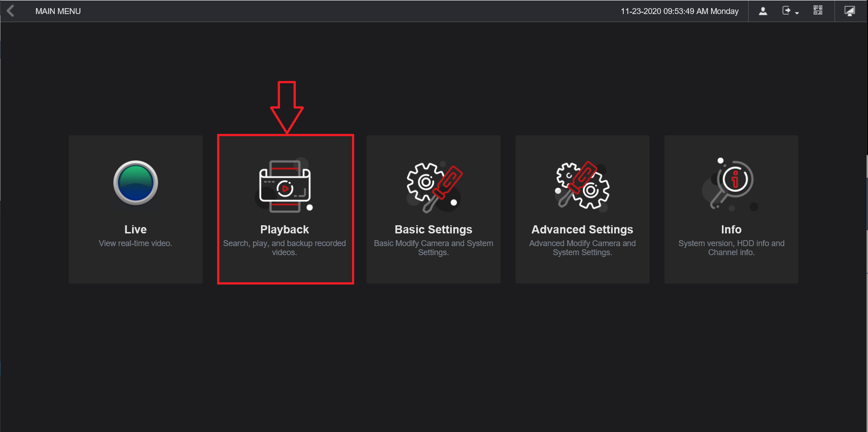Viewport: 868px width, 432px height.
Task: Click the green Live view camera icon
Action: click(135, 183)
